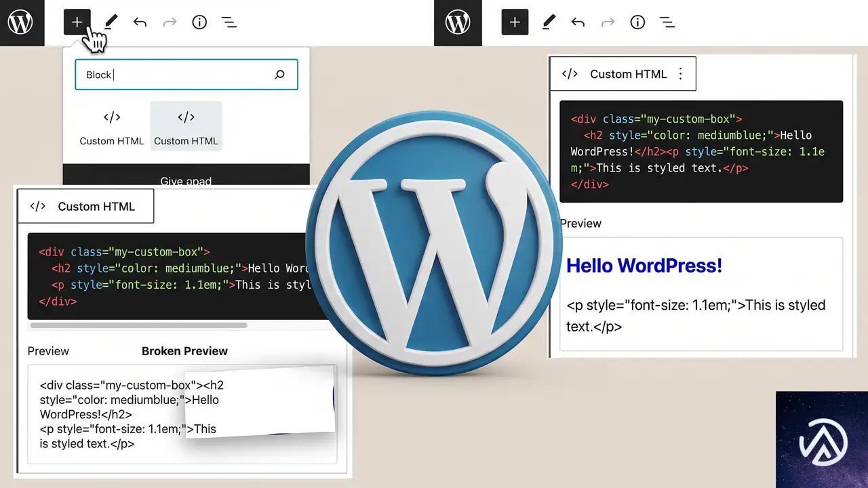Click into the dark HTML code area, right editor

[x=701, y=151]
